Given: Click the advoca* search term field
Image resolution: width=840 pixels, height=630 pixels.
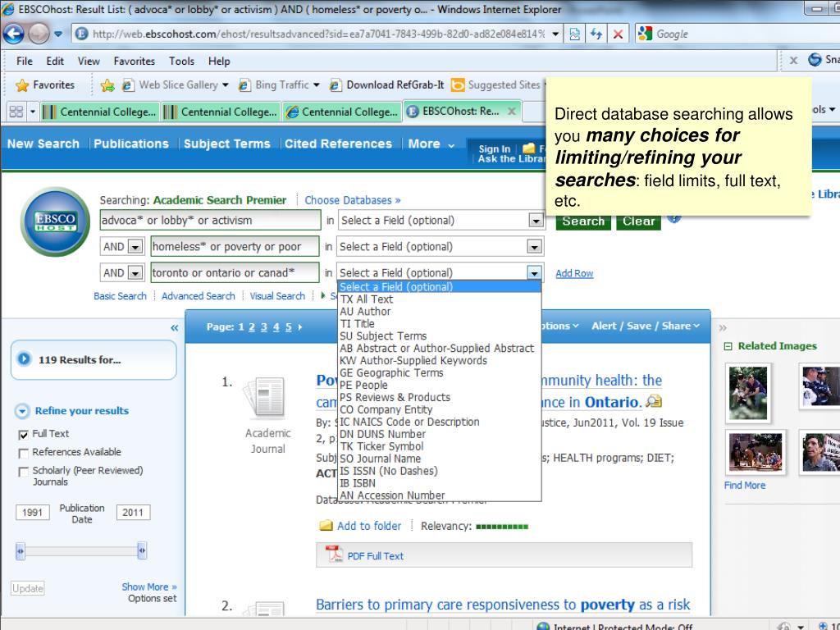Looking at the screenshot, I should click(x=210, y=220).
